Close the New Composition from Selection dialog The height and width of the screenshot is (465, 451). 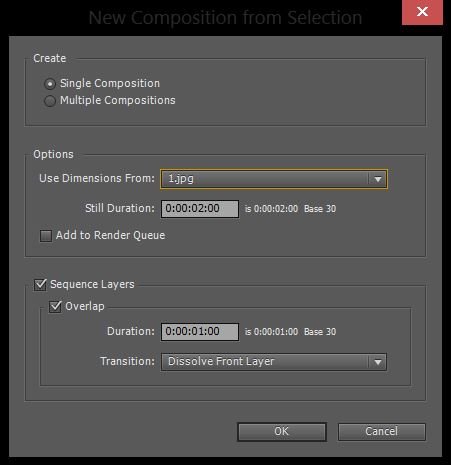(x=422, y=12)
